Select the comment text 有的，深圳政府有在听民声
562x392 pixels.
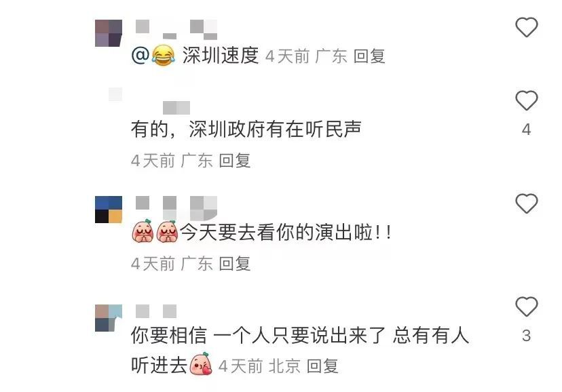[x=246, y=130]
